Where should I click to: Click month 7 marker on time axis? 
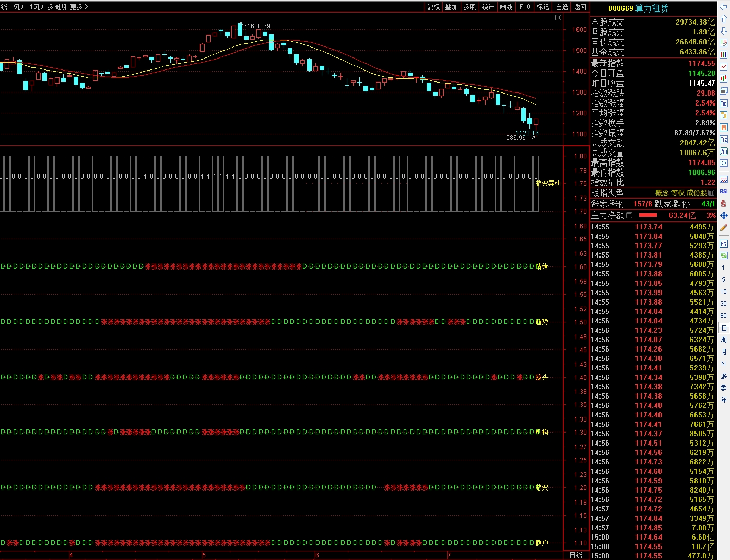(449, 555)
